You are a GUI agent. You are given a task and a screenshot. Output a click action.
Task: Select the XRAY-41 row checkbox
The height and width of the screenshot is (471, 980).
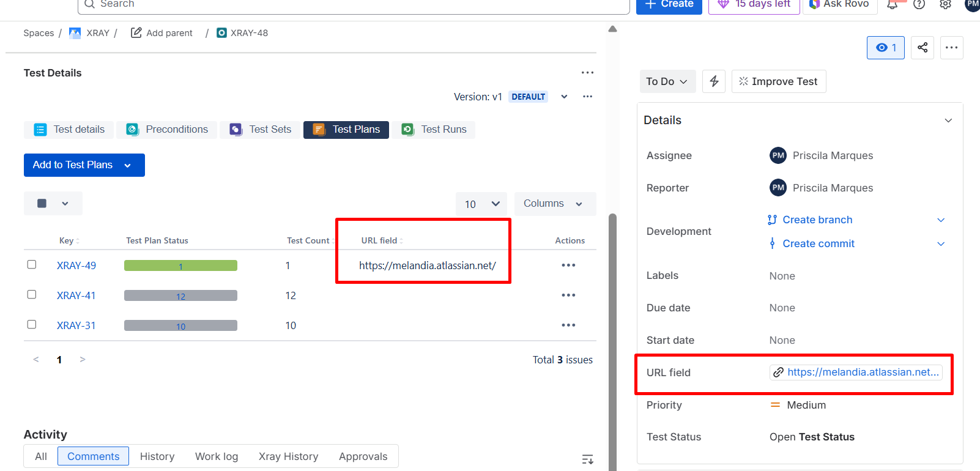[32, 295]
